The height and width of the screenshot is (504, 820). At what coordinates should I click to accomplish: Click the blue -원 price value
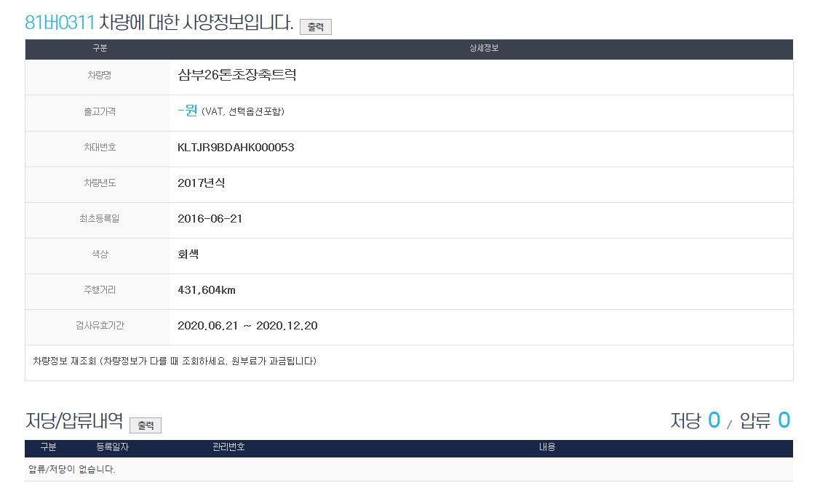(188, 111)
